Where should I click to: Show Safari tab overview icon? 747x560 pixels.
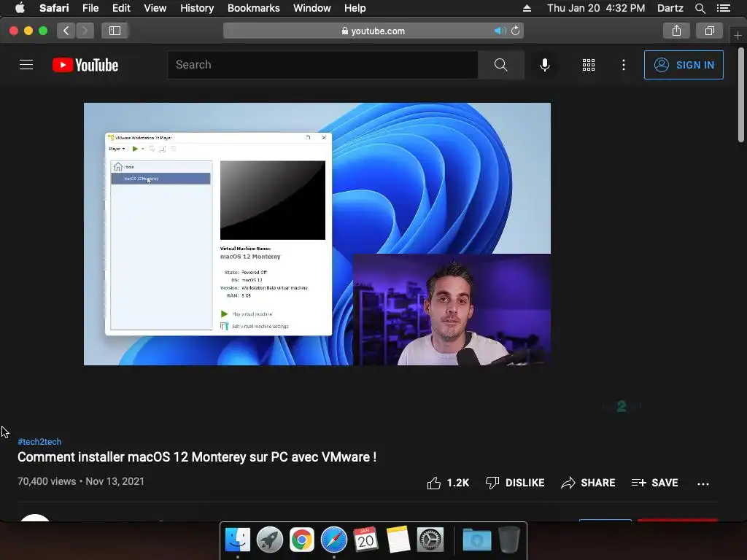709,31
